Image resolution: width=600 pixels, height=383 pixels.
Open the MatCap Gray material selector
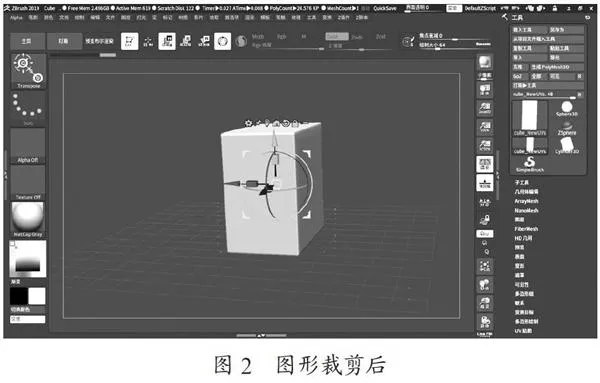pyautogui.click(x=28, y=220)
